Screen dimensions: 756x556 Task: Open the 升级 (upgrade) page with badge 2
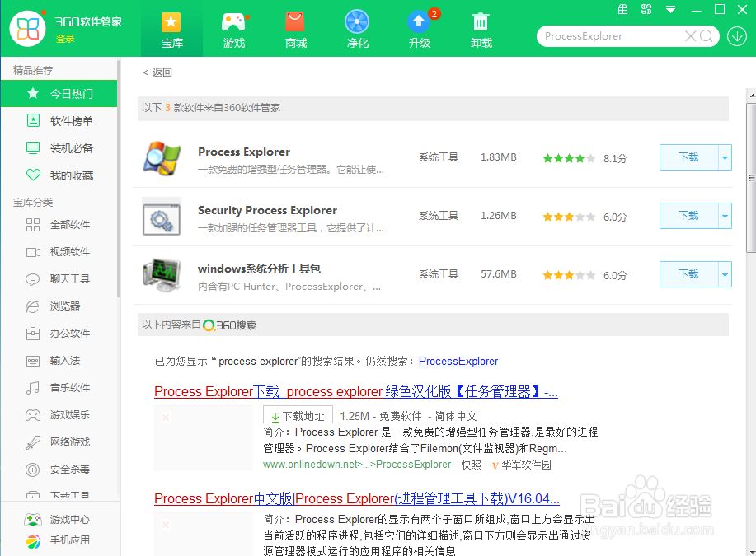tap(419, 28)
